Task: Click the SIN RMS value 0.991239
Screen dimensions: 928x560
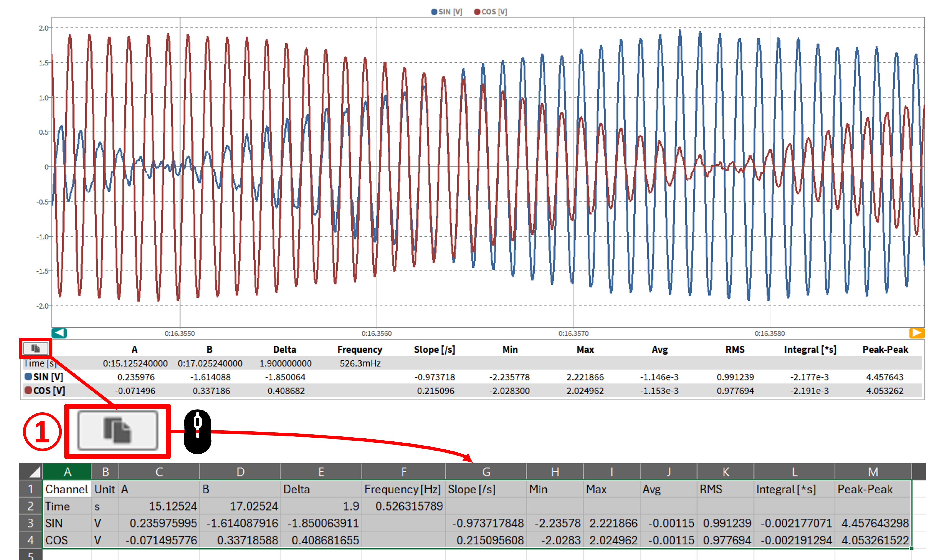Action: (735, 377)
